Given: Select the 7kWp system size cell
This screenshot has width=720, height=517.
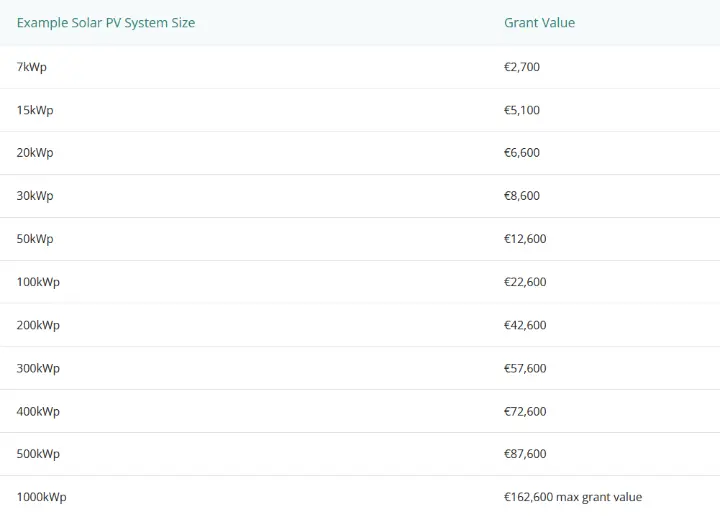Looking at the screenshot, I should click(x=32, y=67).
